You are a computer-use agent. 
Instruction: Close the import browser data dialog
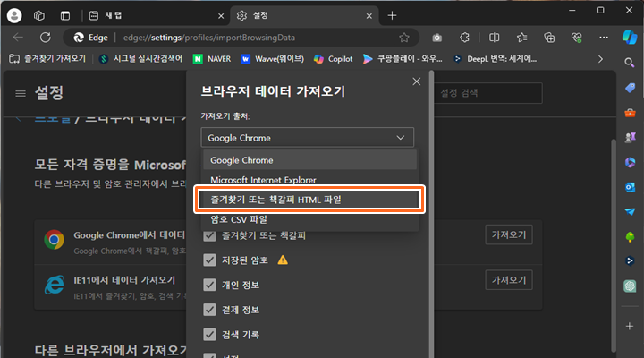click(x=417, y=81)
